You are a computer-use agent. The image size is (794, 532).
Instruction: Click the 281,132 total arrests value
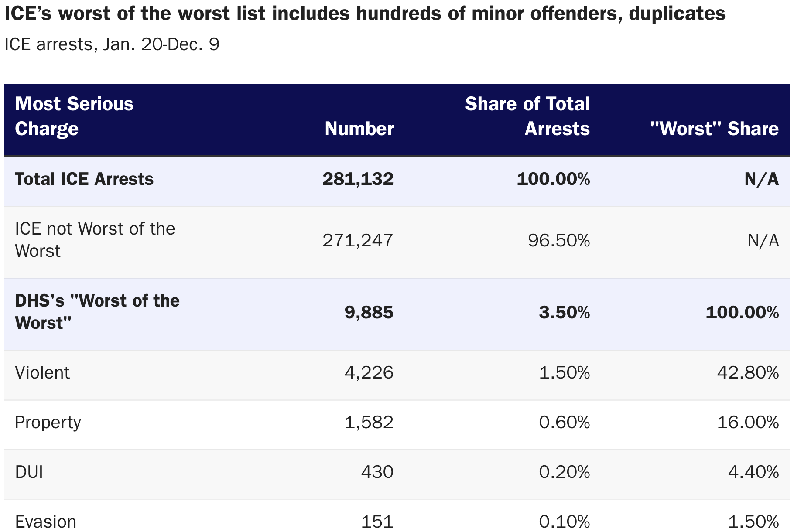click(358, 179)
